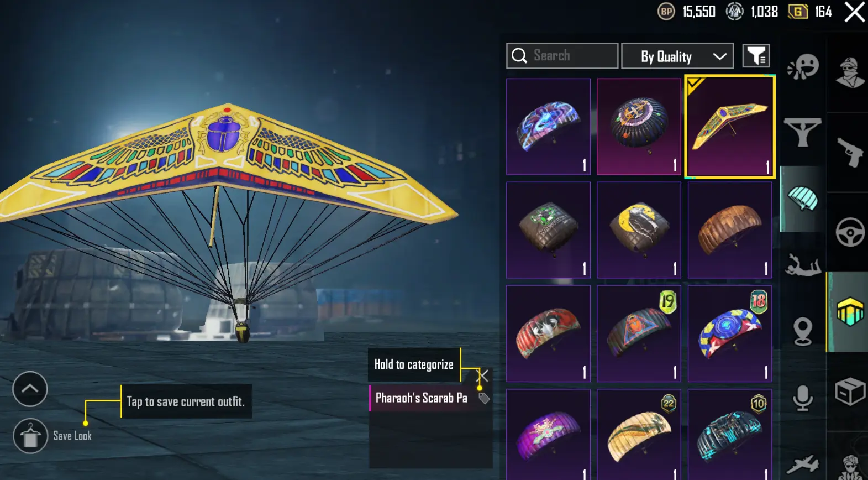Open the yellow striped inventory tab
Screen dimensions: 868x480
(x=849, y=311)
